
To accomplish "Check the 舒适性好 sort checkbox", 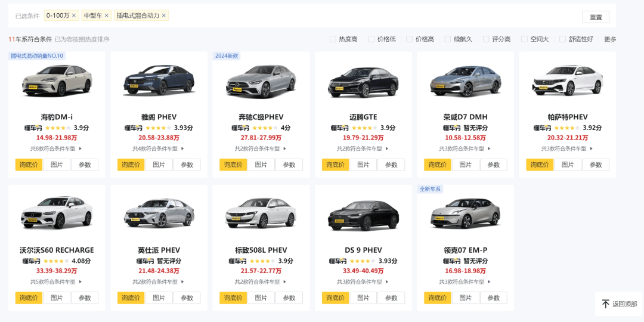I will [563, 39].
